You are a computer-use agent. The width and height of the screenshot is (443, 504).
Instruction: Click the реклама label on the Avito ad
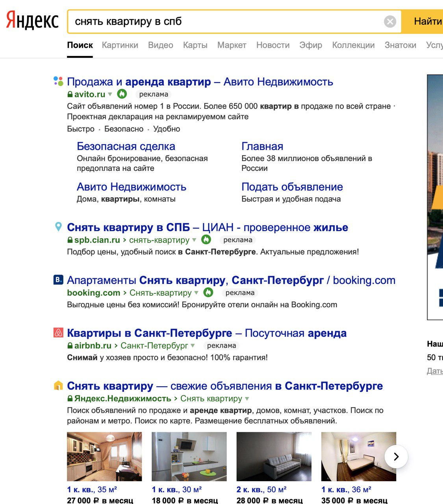154,94
